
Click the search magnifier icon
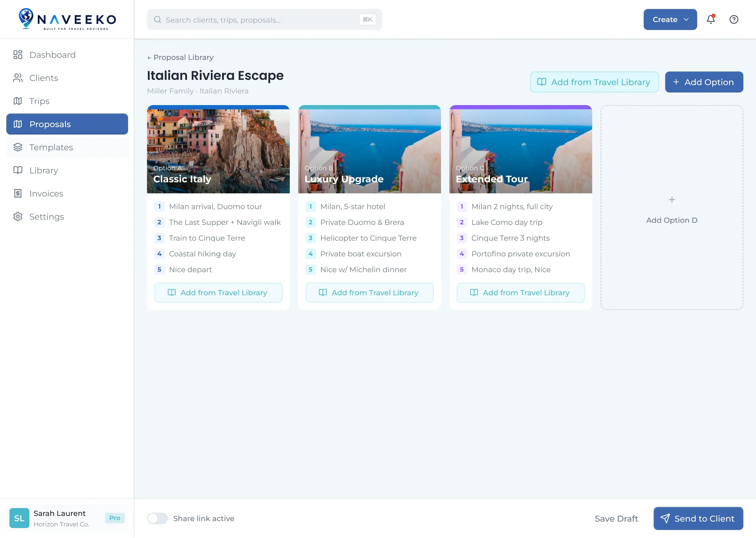coord(157,19)
